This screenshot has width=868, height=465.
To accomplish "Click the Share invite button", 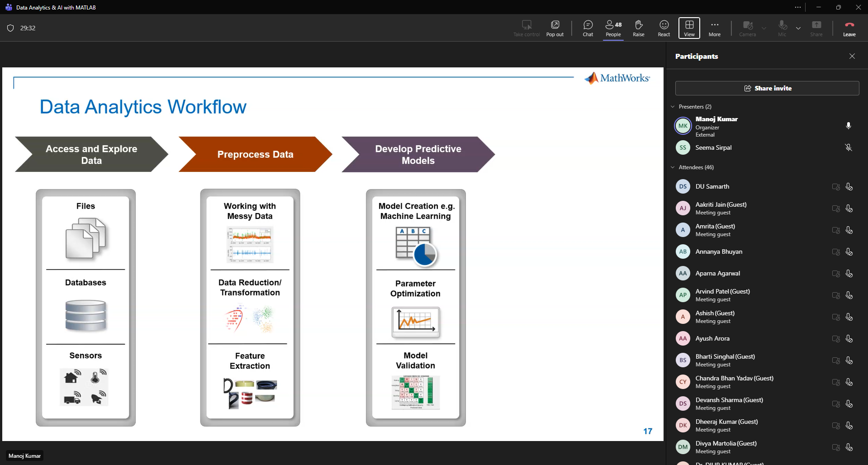I will pyautogui.click(x=767, y=88).
